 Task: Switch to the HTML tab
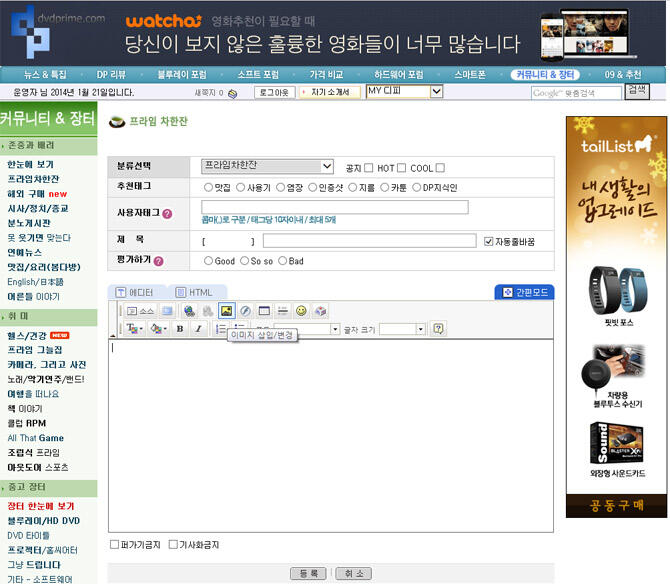click(x=194, y=293)
